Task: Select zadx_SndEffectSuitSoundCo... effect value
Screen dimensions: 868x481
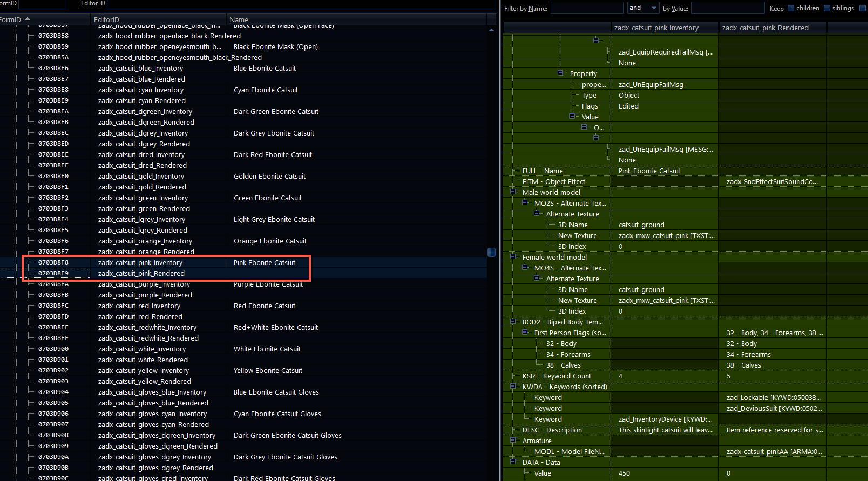Action: (x=772, y=181)
